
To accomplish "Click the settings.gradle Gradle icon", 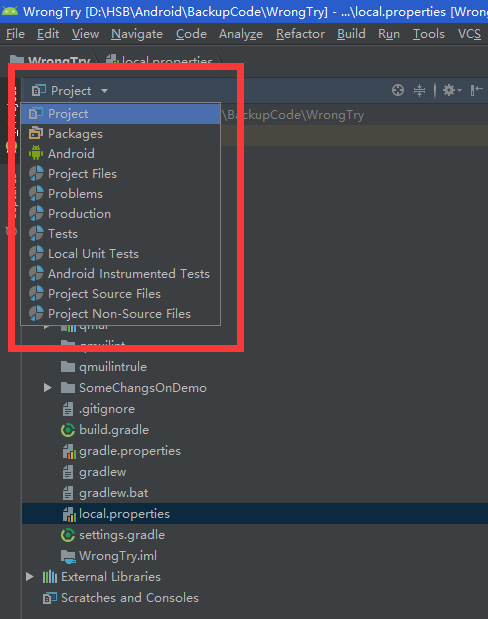I will 68,535.
